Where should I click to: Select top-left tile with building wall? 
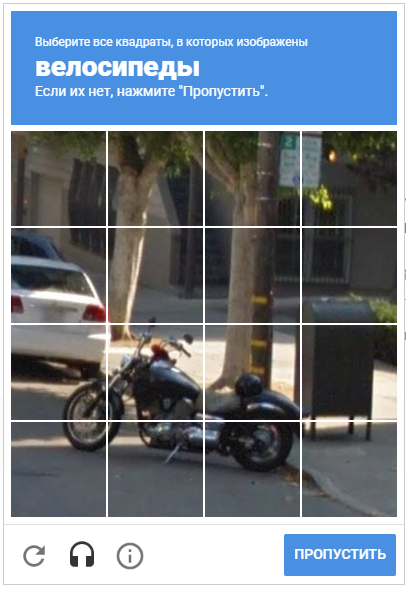click(58, 178)
